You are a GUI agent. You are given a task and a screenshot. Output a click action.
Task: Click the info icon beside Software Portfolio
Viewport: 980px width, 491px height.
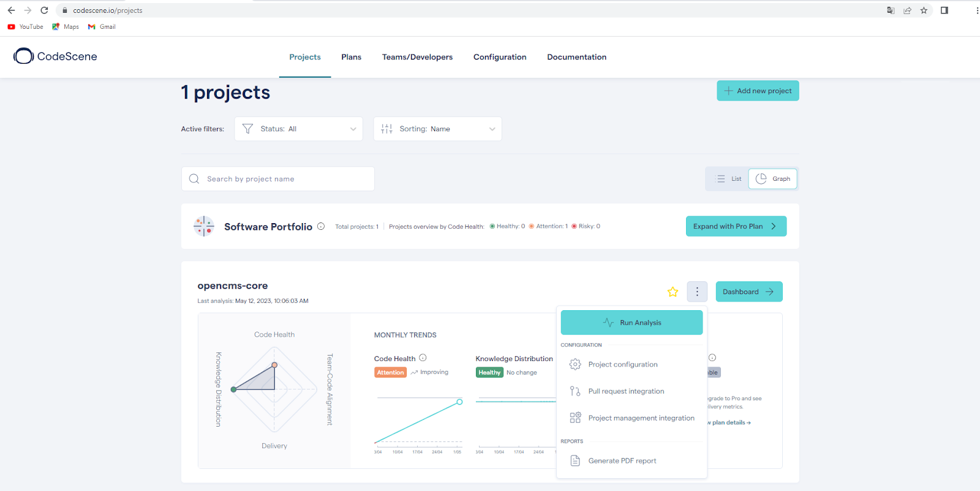[321, 226]
